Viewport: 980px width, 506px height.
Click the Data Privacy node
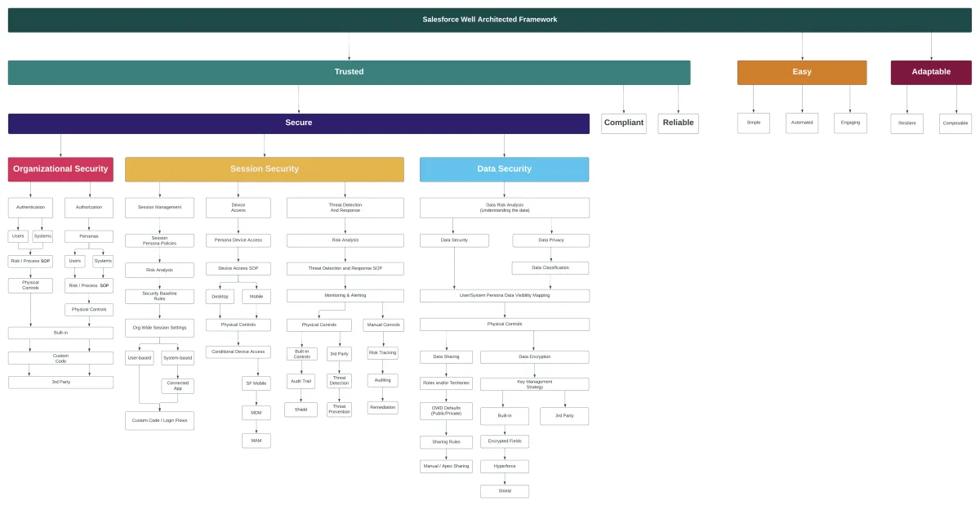(550, 240)
